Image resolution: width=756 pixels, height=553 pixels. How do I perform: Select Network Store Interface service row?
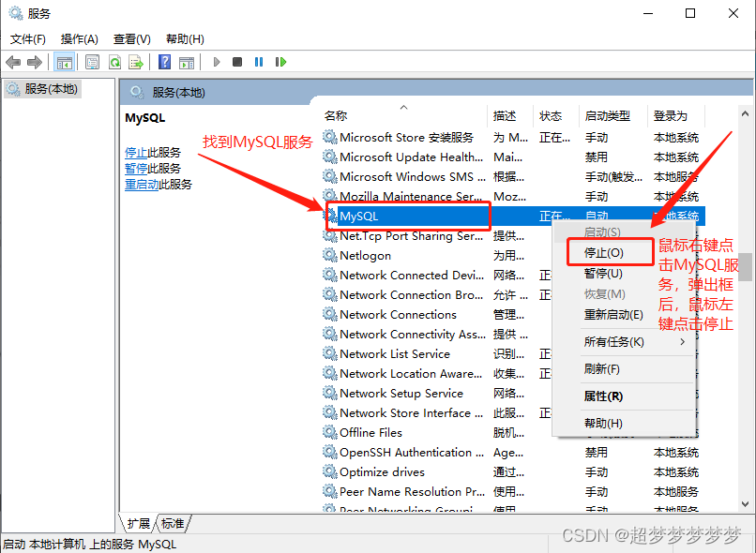[x=436, y=412]
